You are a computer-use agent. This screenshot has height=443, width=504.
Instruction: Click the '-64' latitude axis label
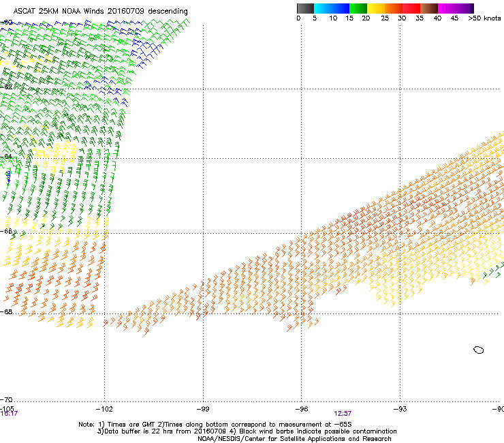pos(6,156)
